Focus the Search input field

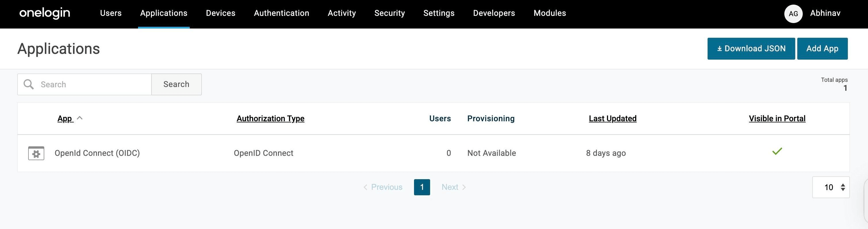[84, 84]
